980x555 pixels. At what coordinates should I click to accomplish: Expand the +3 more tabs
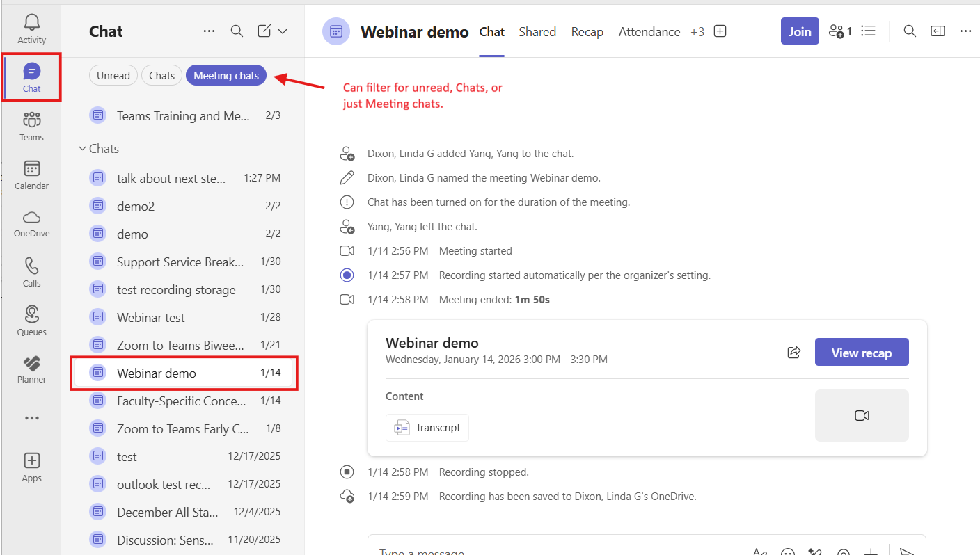697,32
